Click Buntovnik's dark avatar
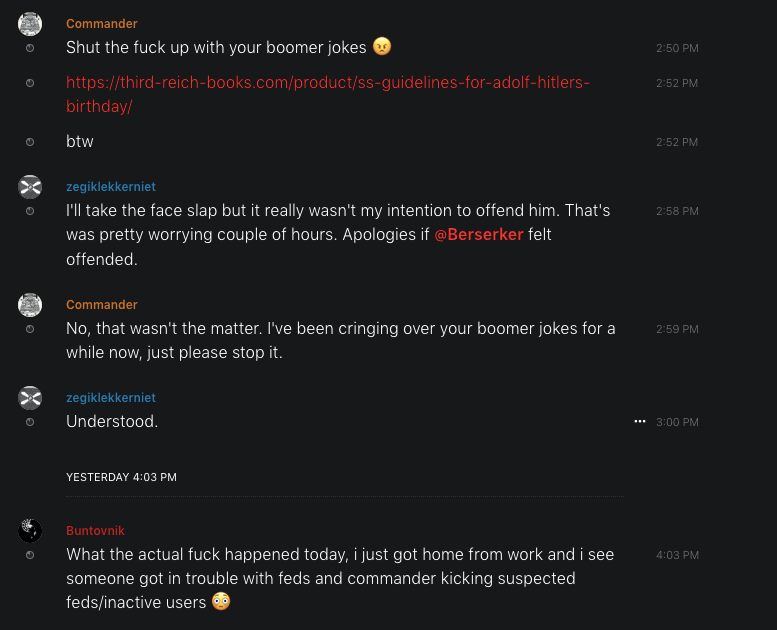Screen dimensions: 777x630 tap(30, 530)
